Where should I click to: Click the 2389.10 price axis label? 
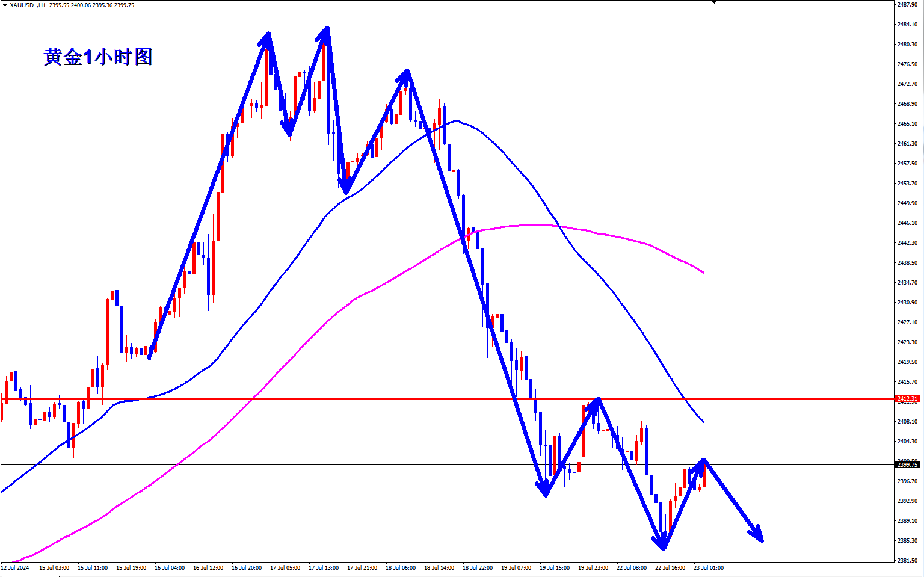point(907,521)
